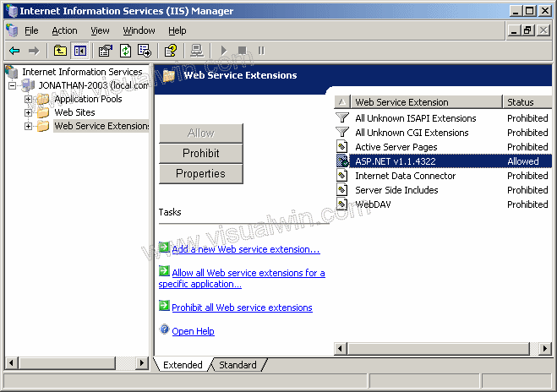
Task: Click the Help toolbar icon
Action: [171, 51]
